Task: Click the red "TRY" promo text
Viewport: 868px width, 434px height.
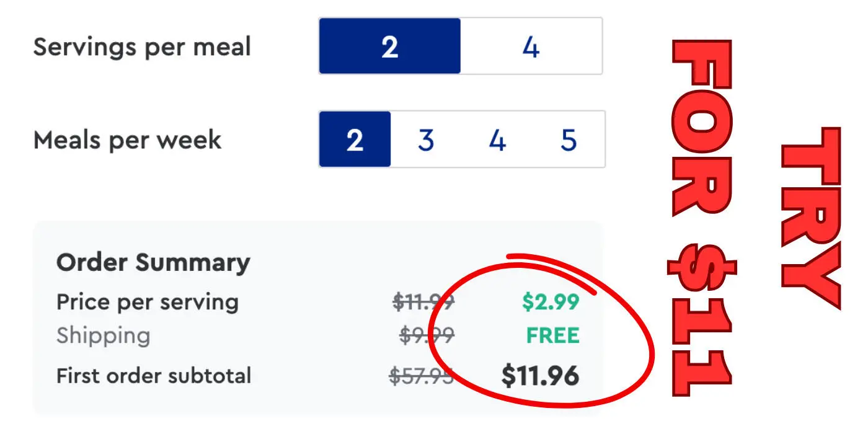Action: (x=811, y=217)
